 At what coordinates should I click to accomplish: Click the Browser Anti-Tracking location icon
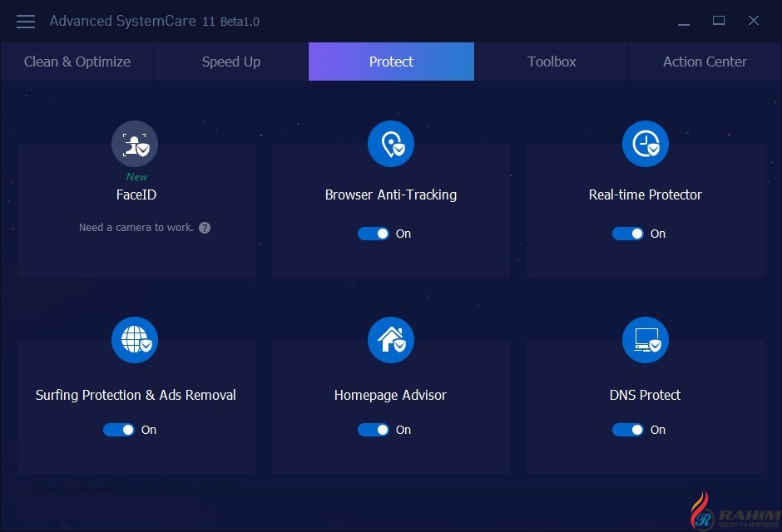click(x=391, y=144)
